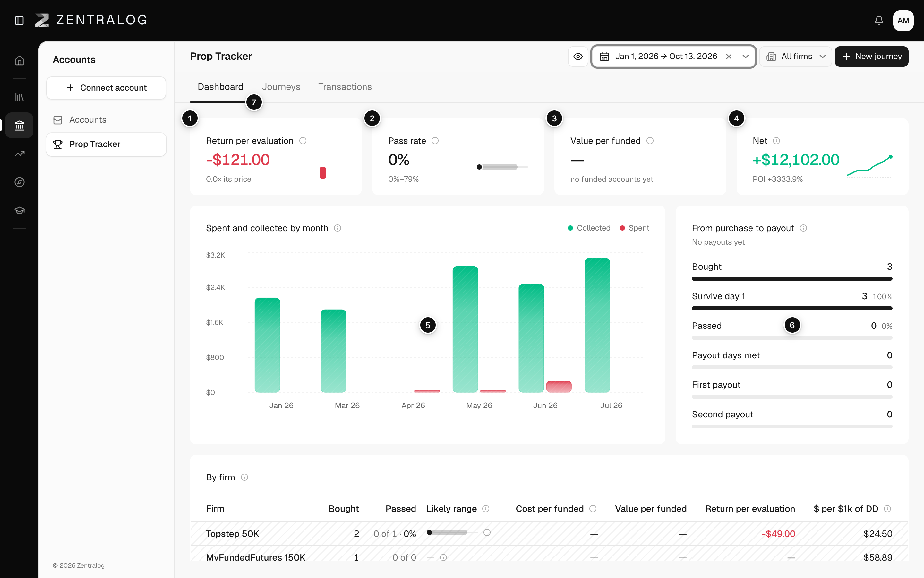Toggle the Spent series in legend
This screenshot has height=578, width=924.
click(x=634, y=228)
